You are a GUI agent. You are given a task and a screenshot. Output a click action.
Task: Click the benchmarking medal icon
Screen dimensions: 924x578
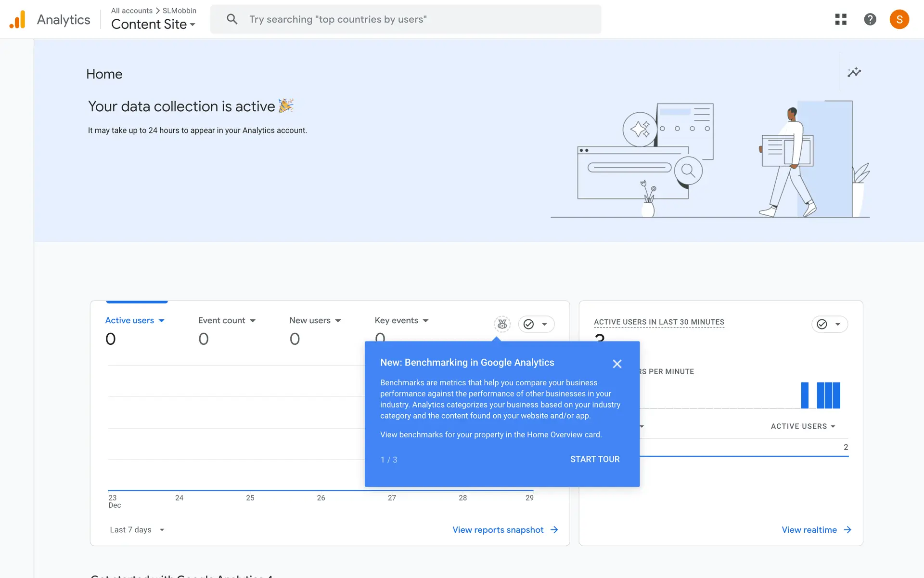[502, 324]
